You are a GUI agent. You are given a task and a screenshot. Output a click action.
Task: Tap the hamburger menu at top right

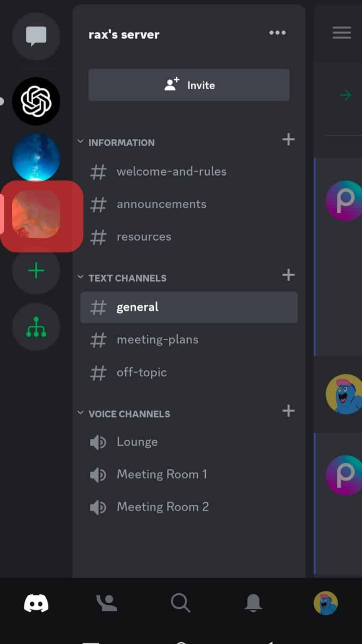341,33
